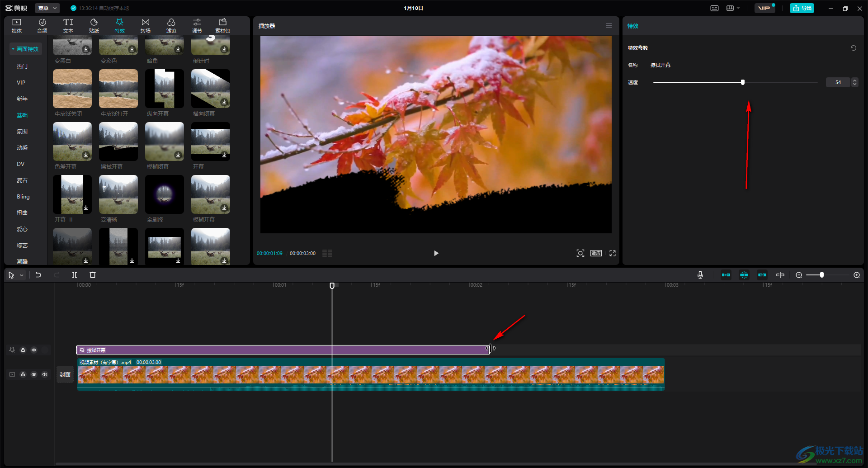Open the VIP membership button
This screenshot has height=468, width=868.
(x=764, y=8)
